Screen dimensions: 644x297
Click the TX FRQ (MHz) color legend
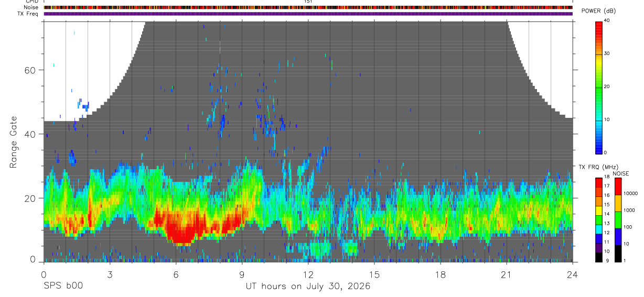[599, 219]
